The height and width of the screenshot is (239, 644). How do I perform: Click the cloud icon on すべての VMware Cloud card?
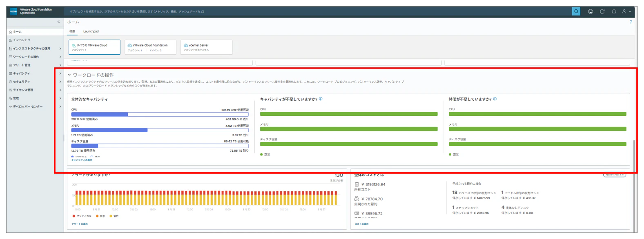(x=74, y=45)
